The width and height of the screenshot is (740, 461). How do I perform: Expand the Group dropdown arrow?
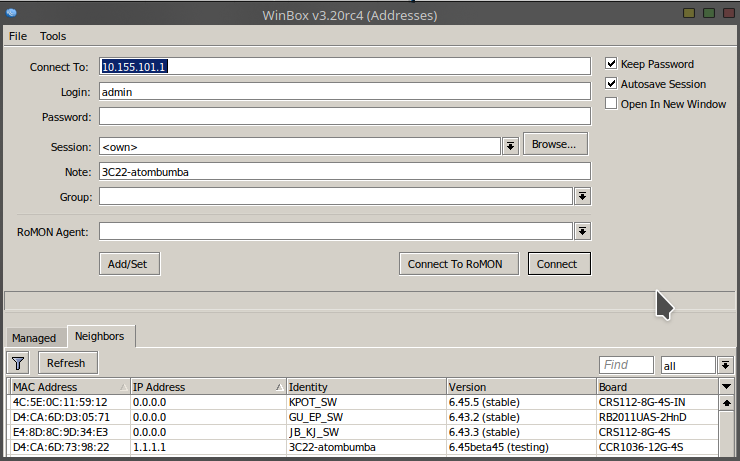click(582, 197)
